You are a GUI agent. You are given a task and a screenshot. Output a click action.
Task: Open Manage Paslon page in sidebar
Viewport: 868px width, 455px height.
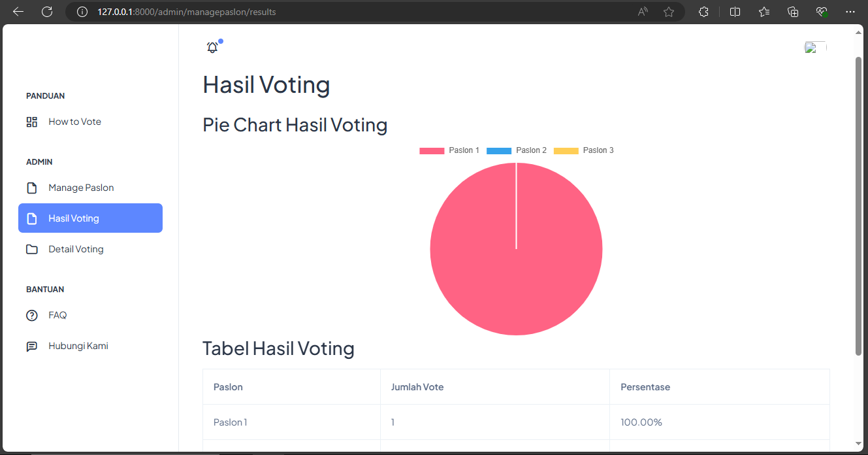[x=81, y=188]
